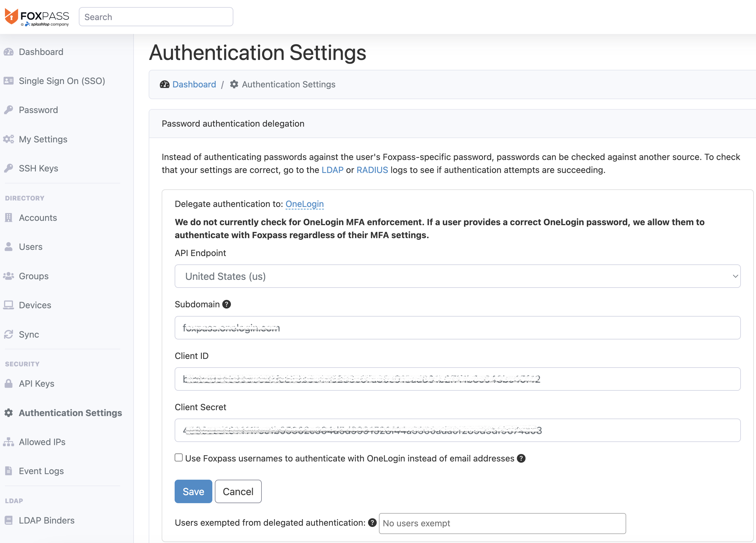Click the Subdomain help question mark icon
The width and height of the screenshot is (756, 543).
point(227,305)
